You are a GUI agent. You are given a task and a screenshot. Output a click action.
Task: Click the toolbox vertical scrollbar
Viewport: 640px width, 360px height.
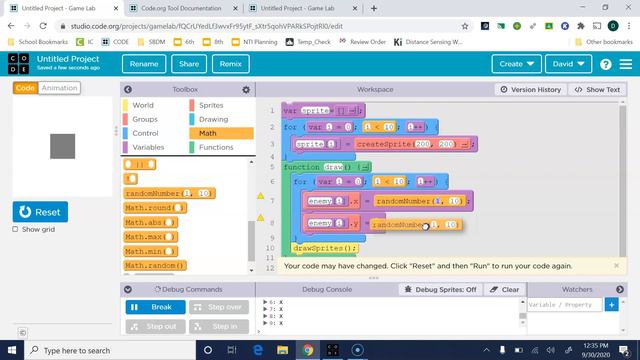251,241
